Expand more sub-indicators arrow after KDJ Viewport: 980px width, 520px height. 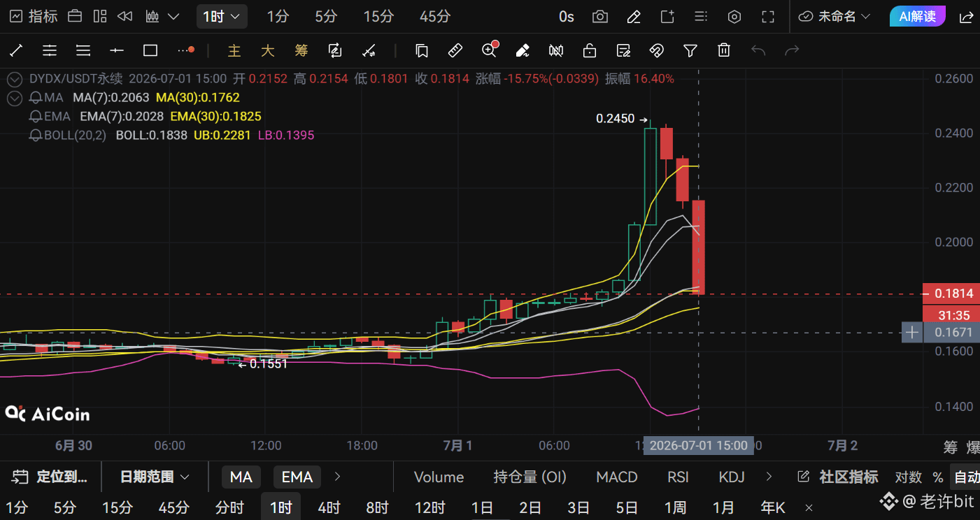click(769, 477)
